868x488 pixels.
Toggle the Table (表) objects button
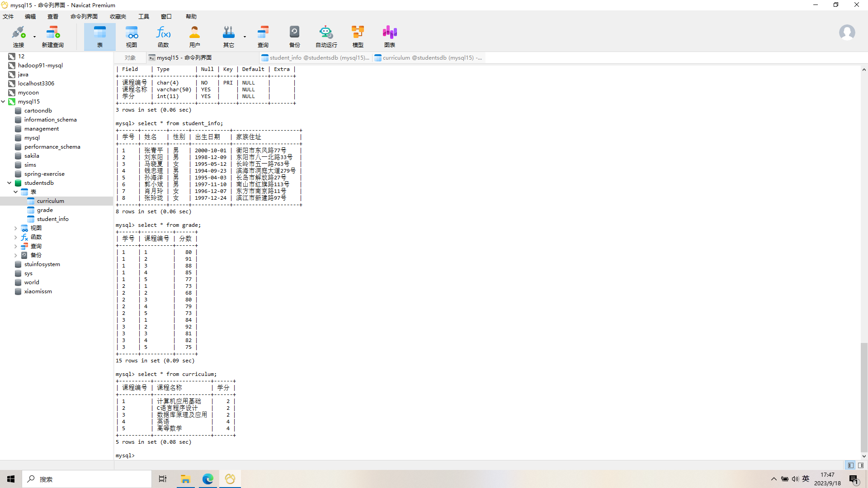click(x=99, y=36)
